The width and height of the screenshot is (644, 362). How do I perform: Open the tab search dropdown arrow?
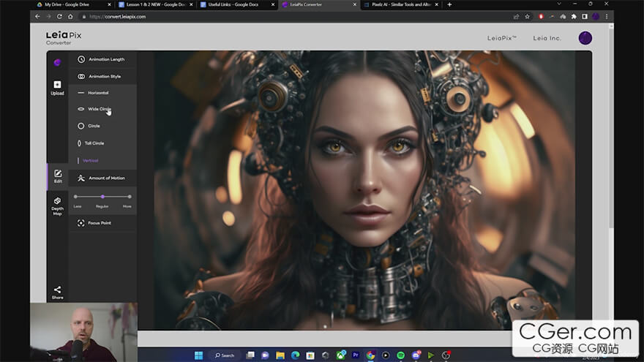point(559,4)
